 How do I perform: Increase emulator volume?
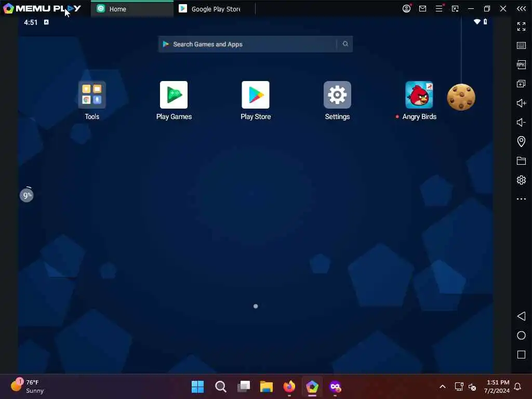coord(521,103)
